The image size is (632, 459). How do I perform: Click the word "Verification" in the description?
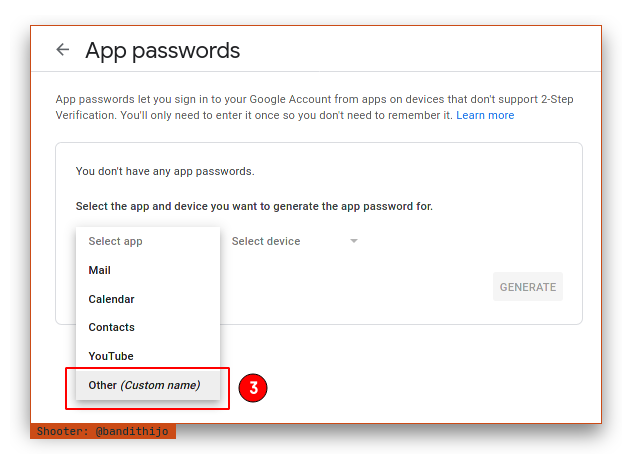tap(86, 116)
